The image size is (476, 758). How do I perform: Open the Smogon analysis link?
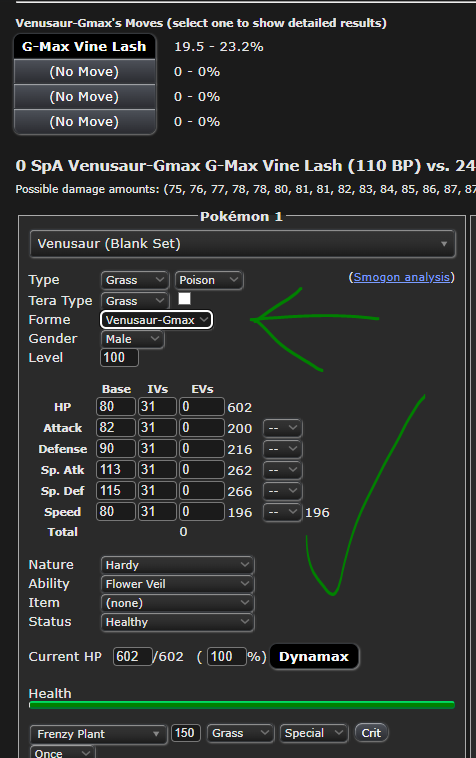pyautogui.click(x=402, y=277)
